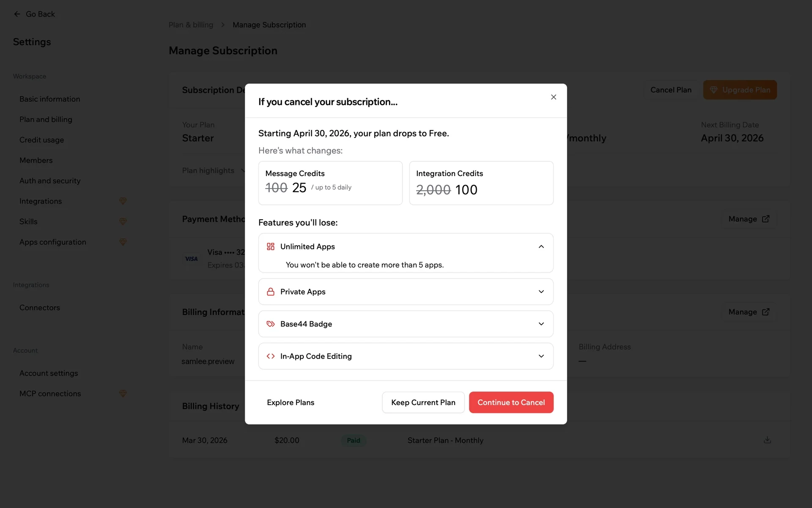The width and height of the screenshot is (812, 508).
Task: Click "You won't be able to create more than 5 apps."
Action: pos(365,265)
